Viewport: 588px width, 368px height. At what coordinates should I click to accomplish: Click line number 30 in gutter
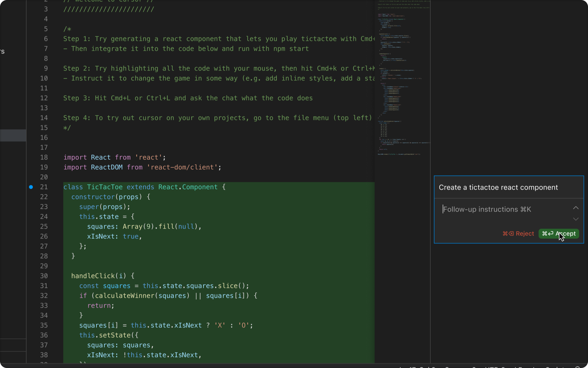pos(44,276)
